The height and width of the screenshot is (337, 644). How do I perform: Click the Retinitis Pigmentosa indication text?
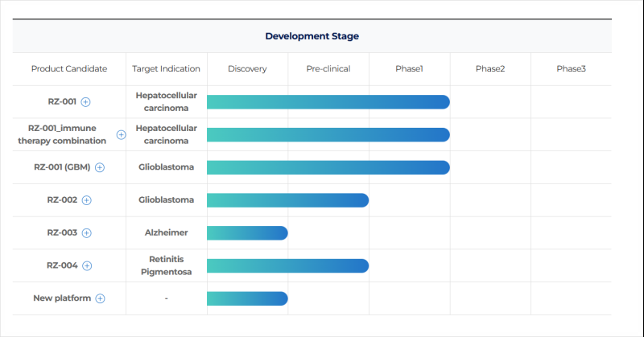click(166, 265)
